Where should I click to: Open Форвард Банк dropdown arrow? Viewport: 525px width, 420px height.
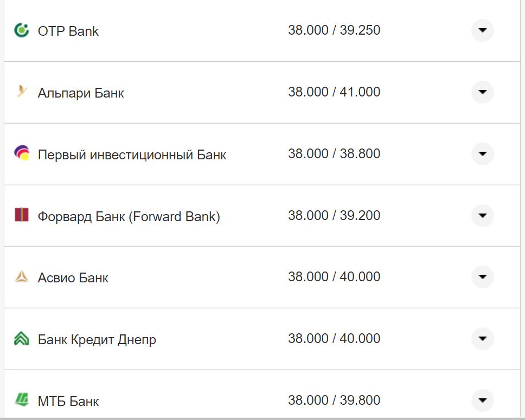click(482, 216)
